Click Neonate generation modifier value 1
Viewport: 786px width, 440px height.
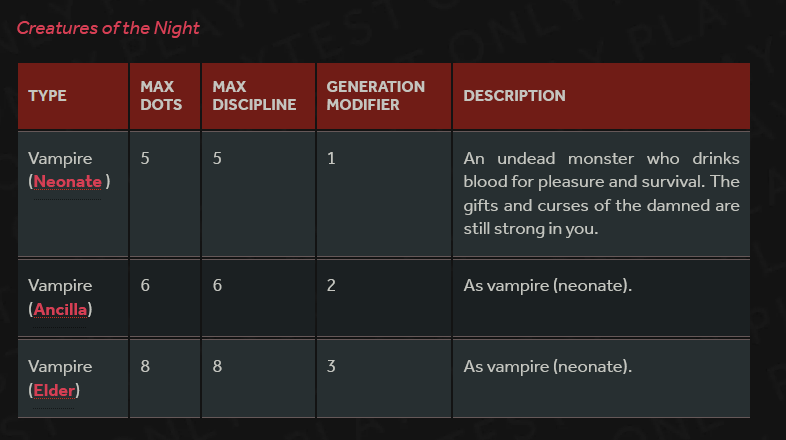(x=331, y=158)
